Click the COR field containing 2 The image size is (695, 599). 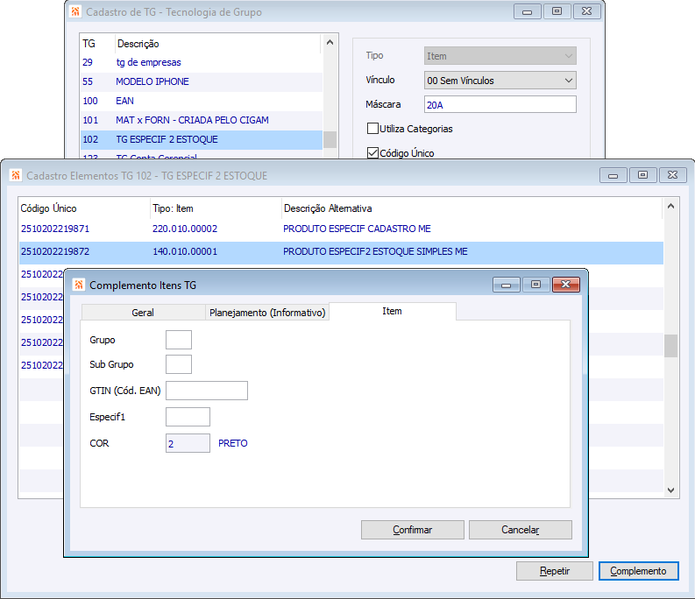point(188,443)
